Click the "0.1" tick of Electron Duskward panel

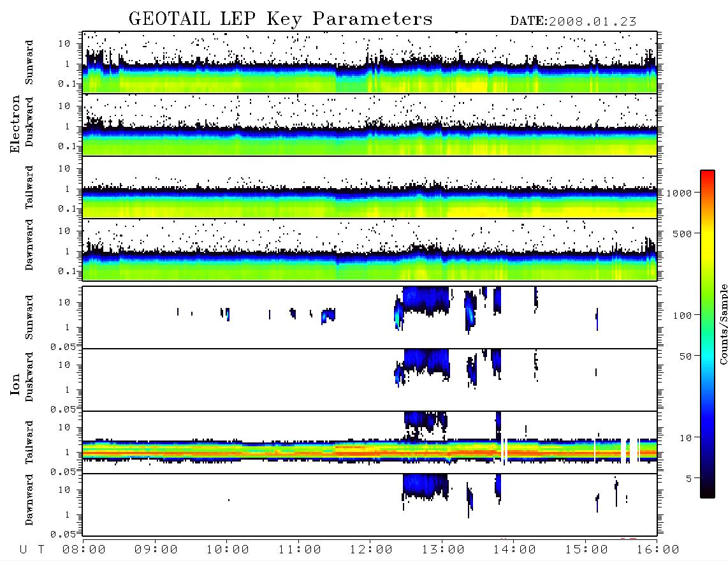click(67, 146)
